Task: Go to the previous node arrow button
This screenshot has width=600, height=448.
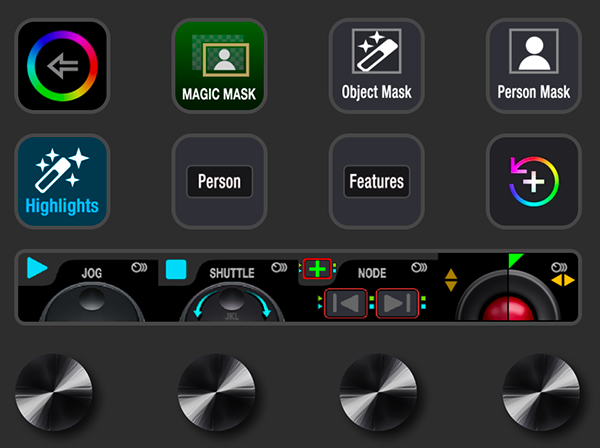Action: (x=346, y=303)
